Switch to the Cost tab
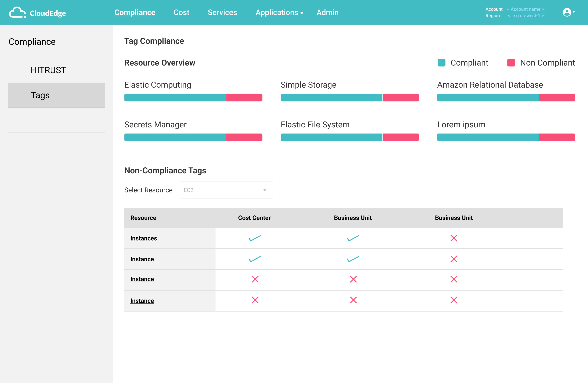The width and height of the screenshot is (588, 383). [x=182, y=12]
